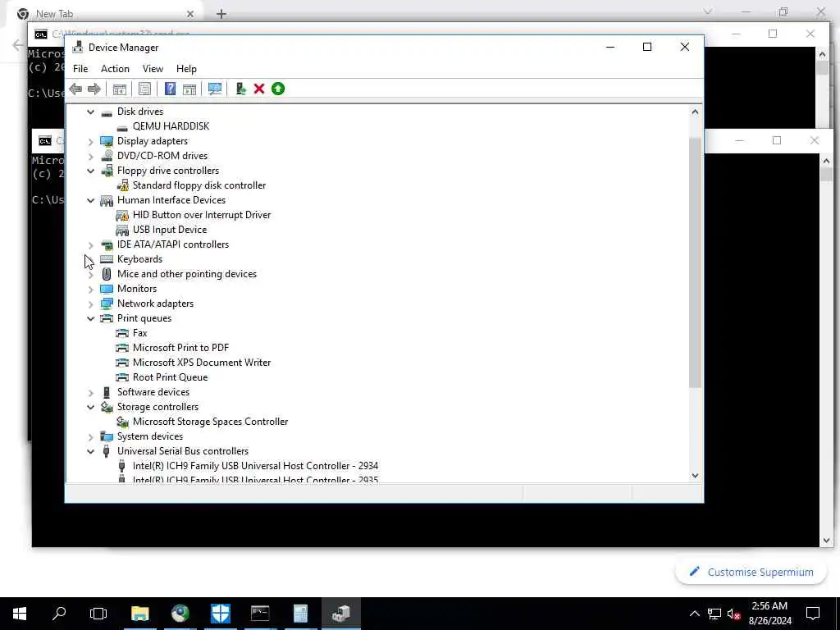Select the USB Input Device entry

coord(170,230)
